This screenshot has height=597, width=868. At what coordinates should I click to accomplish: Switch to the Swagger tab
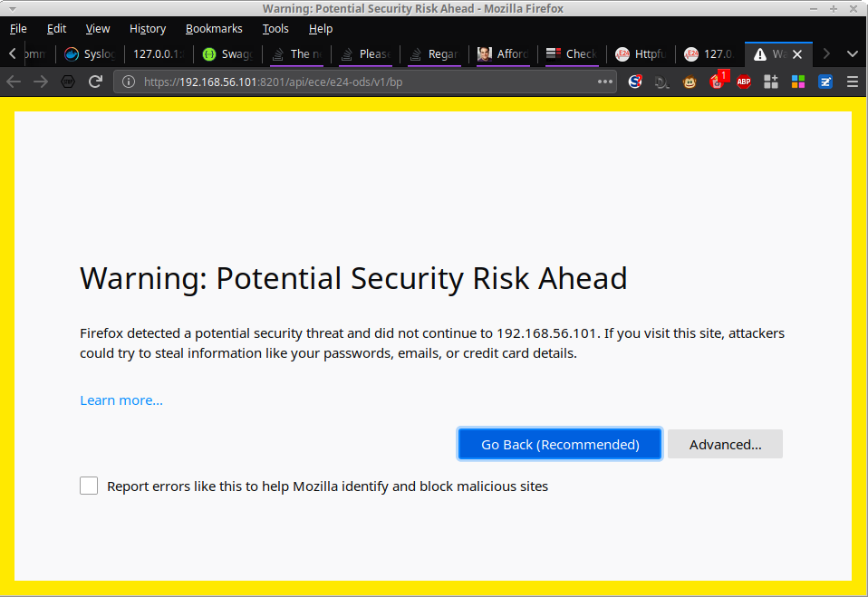click(228, 54)
